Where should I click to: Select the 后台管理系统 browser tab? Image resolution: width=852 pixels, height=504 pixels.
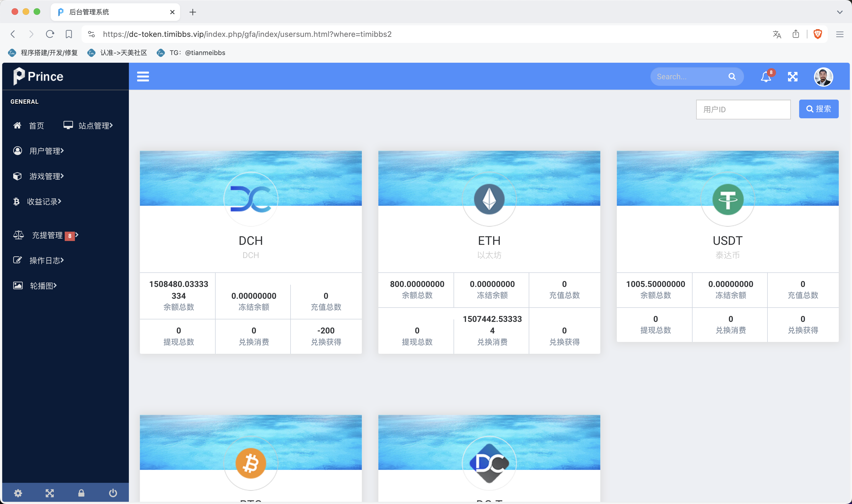click(115, 12)
